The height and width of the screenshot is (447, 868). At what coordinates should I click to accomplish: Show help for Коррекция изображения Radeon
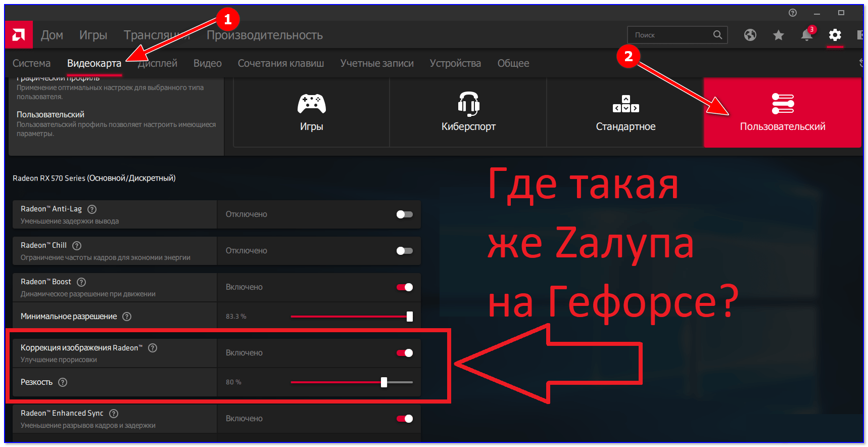click(153, 348)
